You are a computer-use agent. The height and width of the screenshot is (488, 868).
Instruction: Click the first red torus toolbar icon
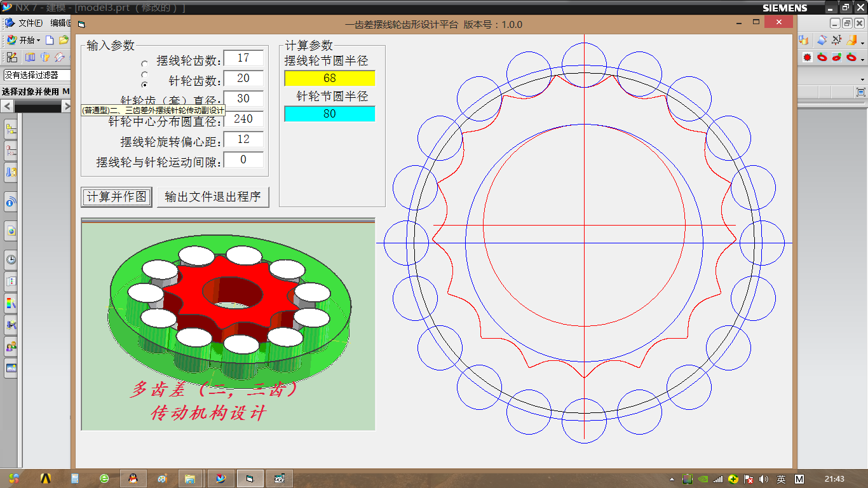(x=822, y=57)
